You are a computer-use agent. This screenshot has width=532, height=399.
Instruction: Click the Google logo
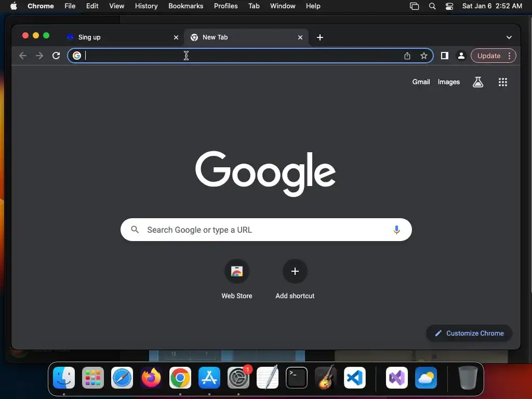265,174
